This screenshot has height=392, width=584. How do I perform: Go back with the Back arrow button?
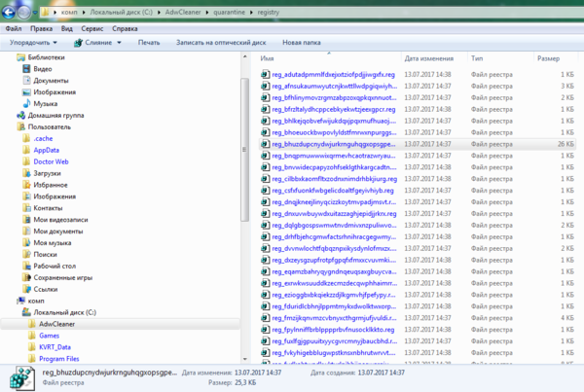pos(8,13)
